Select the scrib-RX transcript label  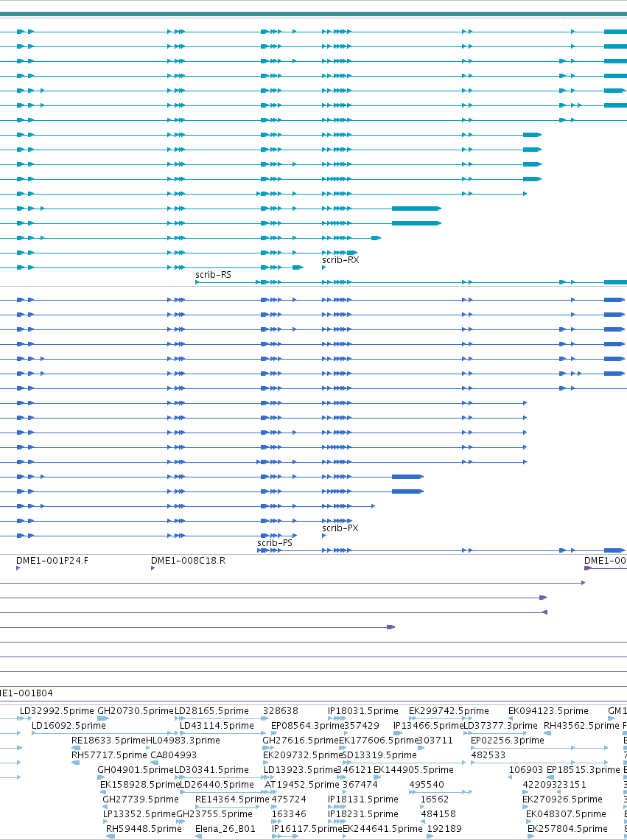340,260
